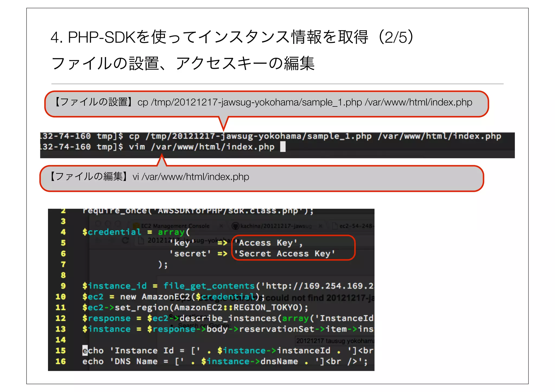Click the 'secret' array key on line 6
555x392 pixels.
[x=190, y=254]
